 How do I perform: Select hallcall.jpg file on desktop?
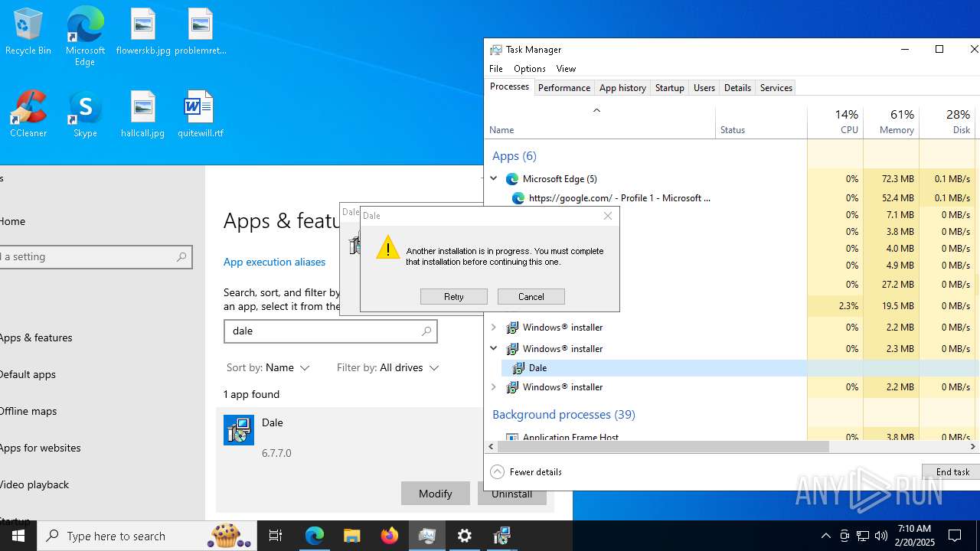[143, 114]
